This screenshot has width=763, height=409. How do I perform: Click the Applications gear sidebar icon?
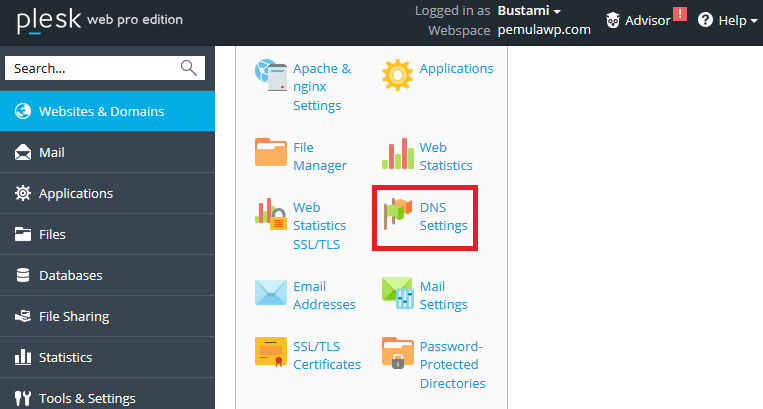pyautogui.click(x=23, y=193)
